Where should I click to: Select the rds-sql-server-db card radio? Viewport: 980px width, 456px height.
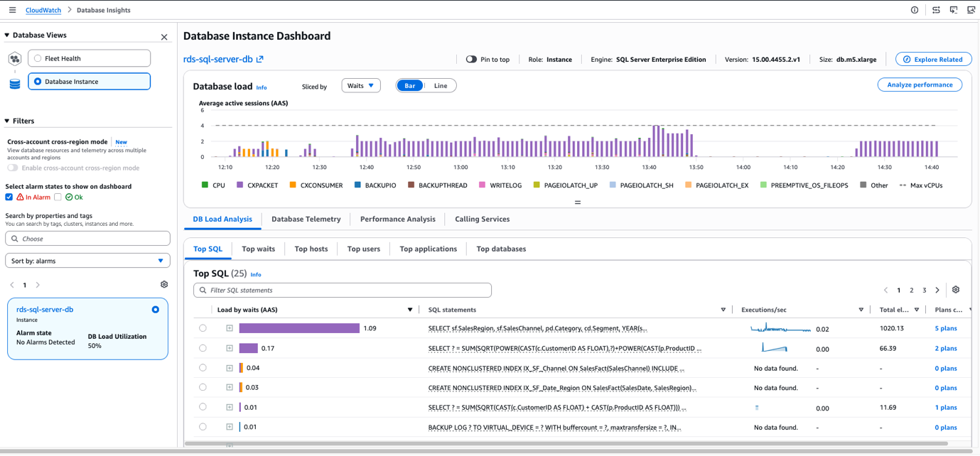pyautogui.click(x=156, y=310)
